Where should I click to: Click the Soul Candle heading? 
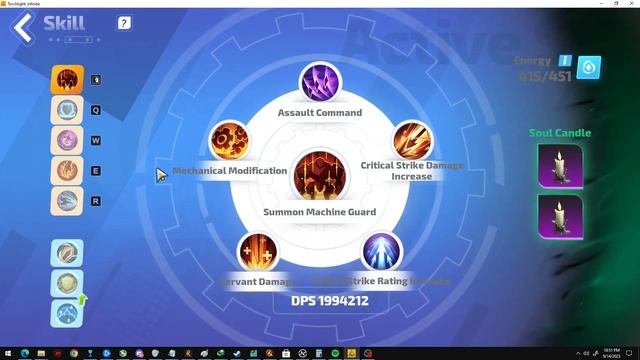tap(560, 133)
